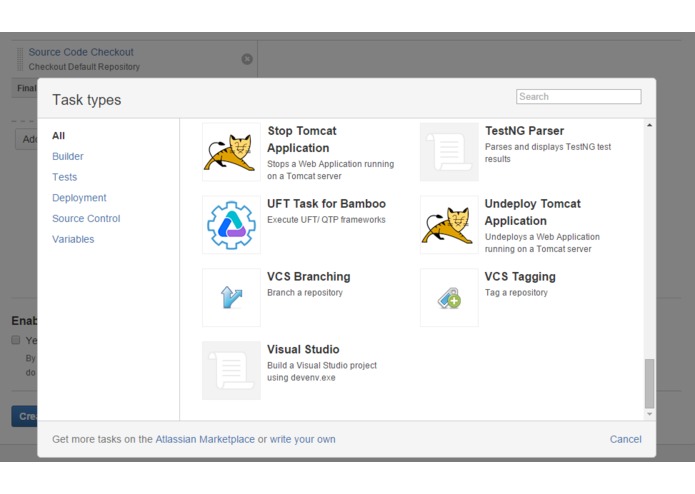Click the TestNG Parser script icon

pos(449,152)
